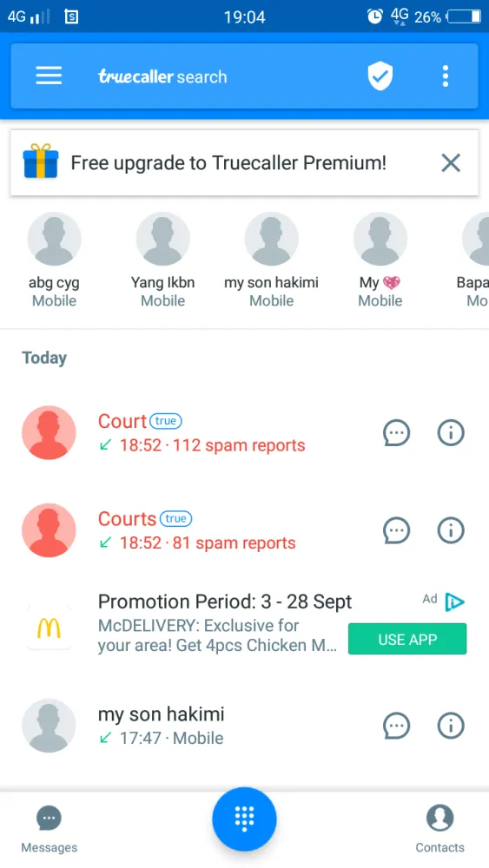Switch to the Messages tab
489x868 pixels.
pyautogui.click(x=50, y=829)
